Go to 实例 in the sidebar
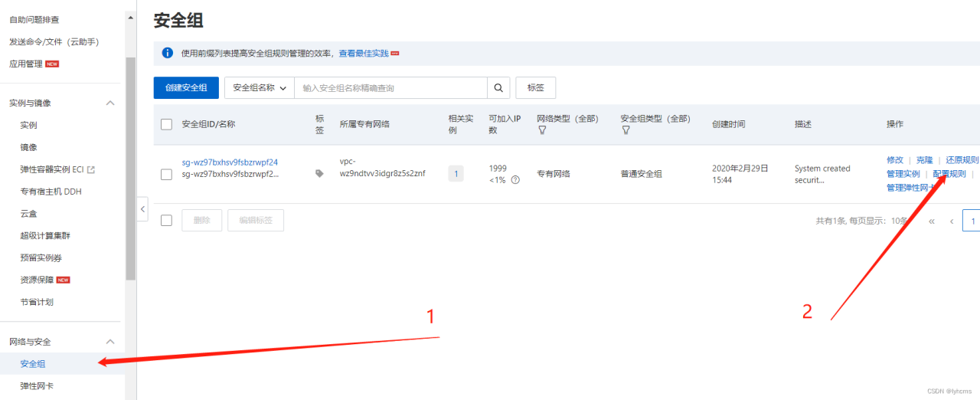Screen dimensions: 980x400 pos(28,125)
